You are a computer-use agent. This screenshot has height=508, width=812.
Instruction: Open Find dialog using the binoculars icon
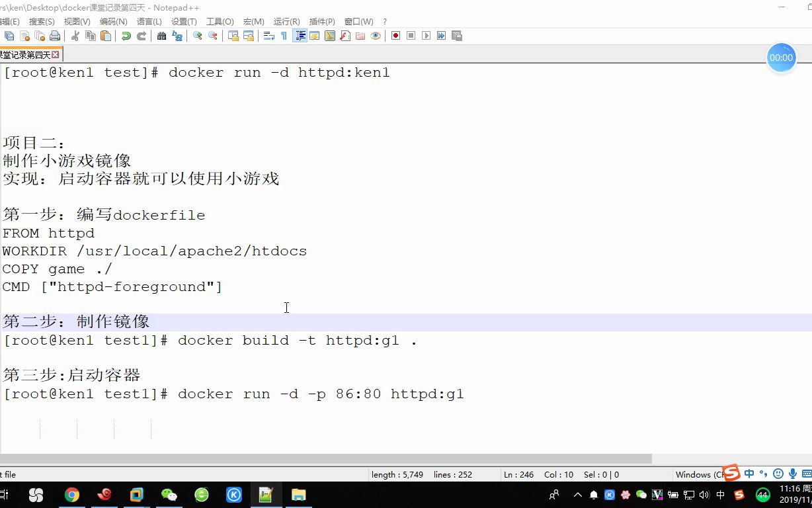[162, 36]
